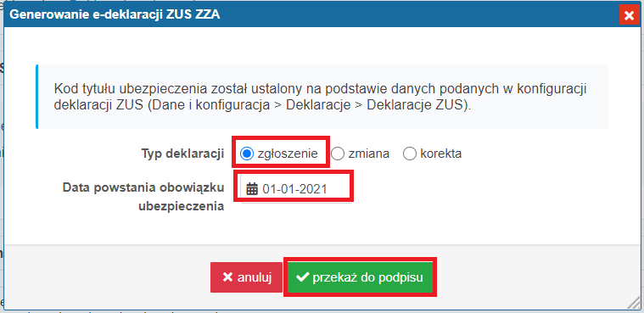This screenshot has height=313, width=644.
Task: Click the info note about Kod tytułu ubezpieczenia
Action: 322,97
